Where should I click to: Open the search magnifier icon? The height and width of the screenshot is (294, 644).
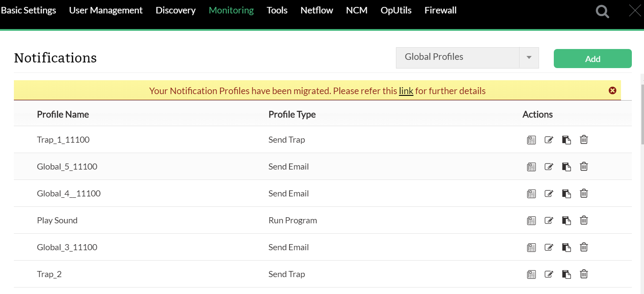click(x=602, y=11)
